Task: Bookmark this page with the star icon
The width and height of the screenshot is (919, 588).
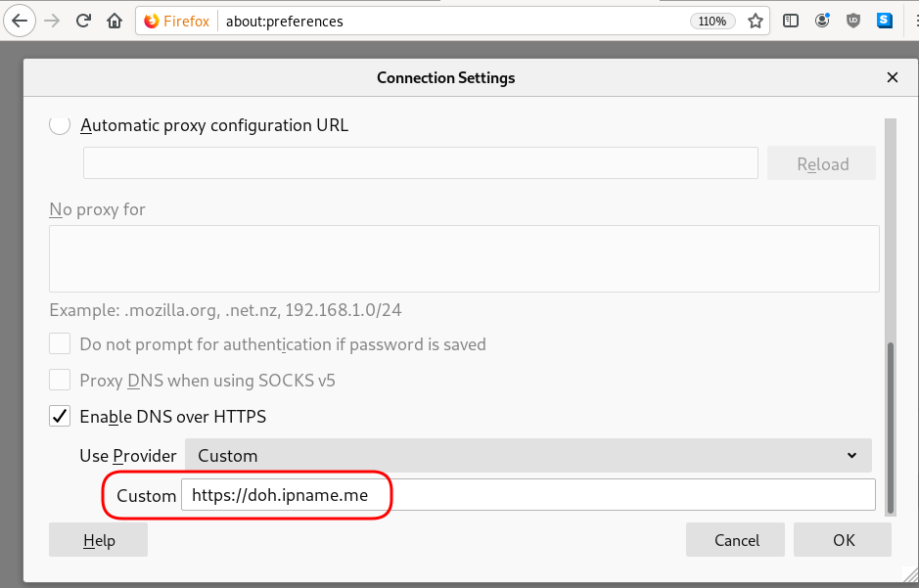Action: coord(756,21)
